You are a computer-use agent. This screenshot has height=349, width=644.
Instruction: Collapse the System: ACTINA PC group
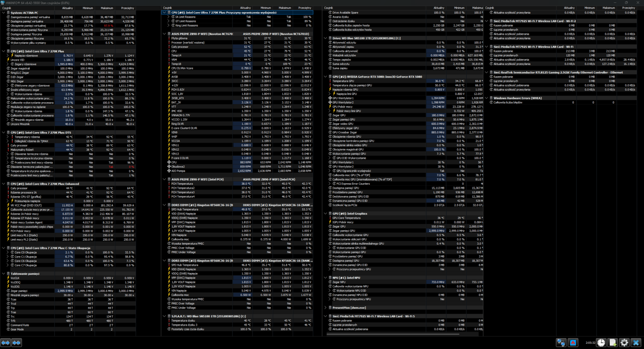[x=4, y=13]
